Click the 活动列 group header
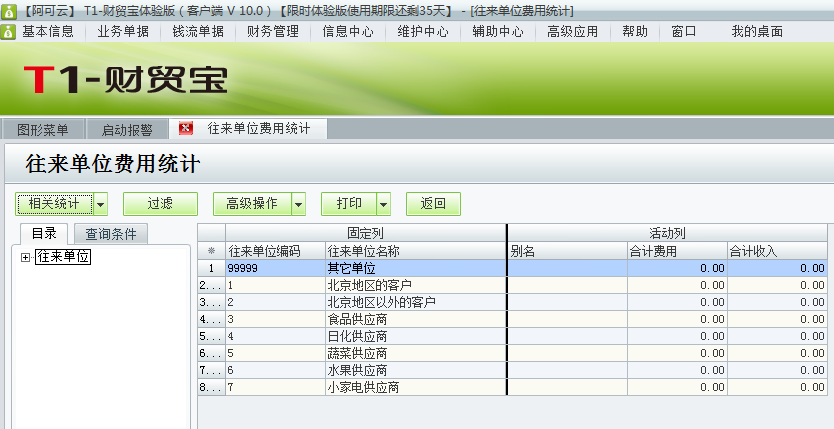Viewport: 834px width, 429px height. click(x=668, y=233)
